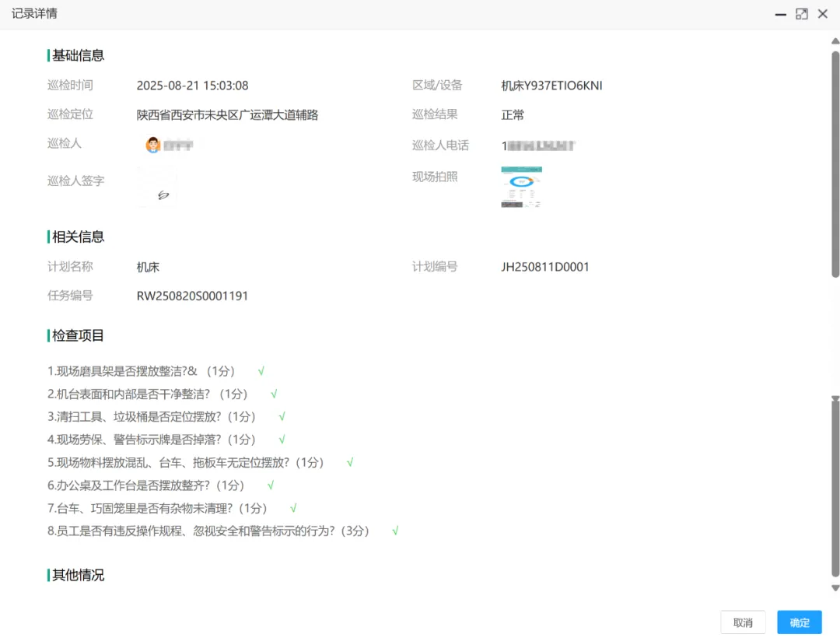Image resolution: width=840 pixels, height=638 pixels.
Task: Click item 5 现场物料摆放混乱 text
Action: click(x=186, y=462)
